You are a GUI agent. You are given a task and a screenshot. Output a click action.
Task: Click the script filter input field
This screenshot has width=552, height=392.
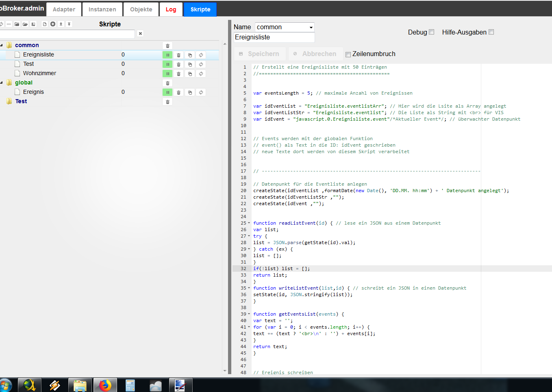click(x=67, y=34)
